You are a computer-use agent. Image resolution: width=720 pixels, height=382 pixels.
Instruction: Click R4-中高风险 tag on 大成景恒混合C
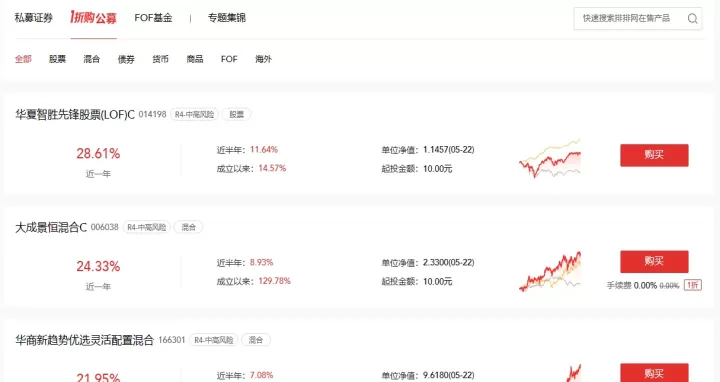(x=147, y=227)
